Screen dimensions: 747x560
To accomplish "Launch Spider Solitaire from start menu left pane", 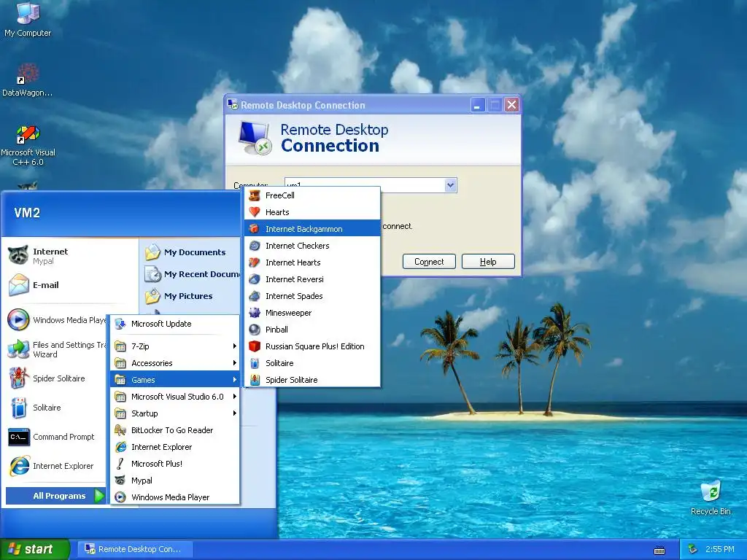I will pos(57,378).
